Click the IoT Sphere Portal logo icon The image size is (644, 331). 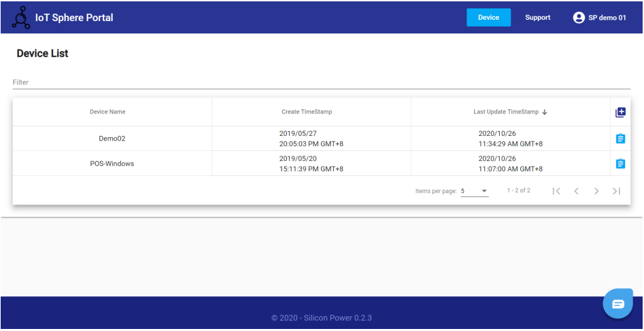tap(21, 18)
